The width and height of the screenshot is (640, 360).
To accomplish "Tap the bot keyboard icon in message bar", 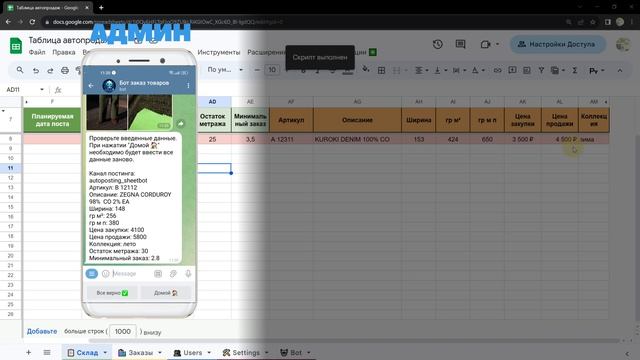I will point(158,274).
